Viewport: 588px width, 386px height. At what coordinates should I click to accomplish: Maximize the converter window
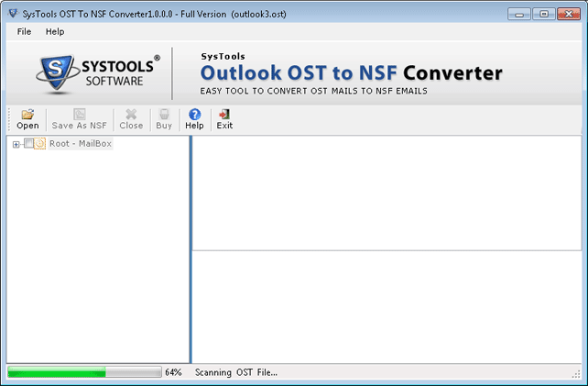tap(544, 15)
